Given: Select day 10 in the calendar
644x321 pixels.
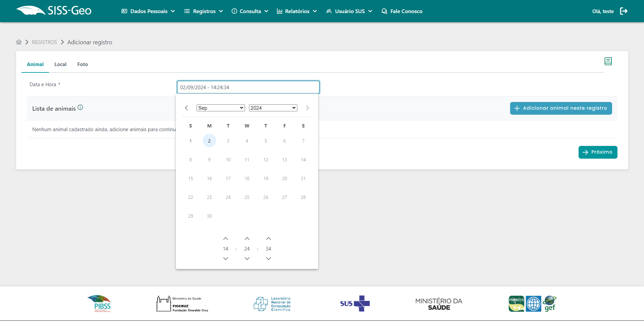Looking at the screenshot, I should 228,160.
